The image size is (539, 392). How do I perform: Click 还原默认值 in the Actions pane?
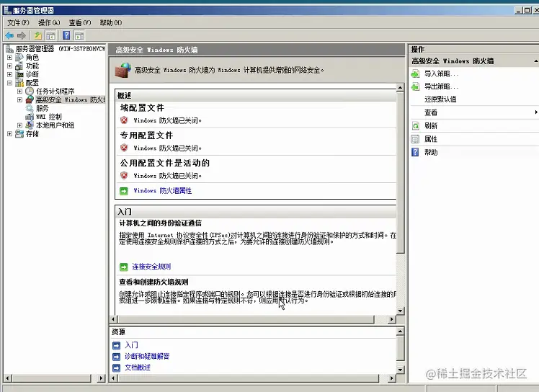coord(440,99)
